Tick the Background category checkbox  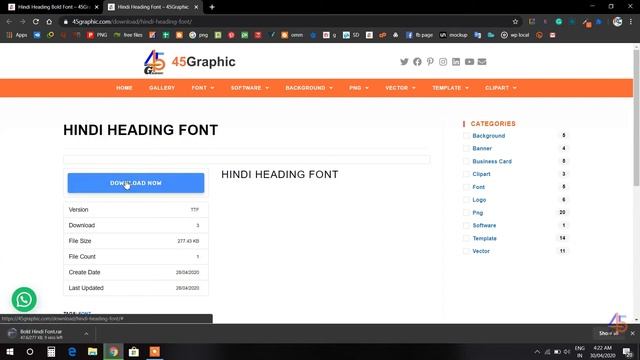[466, 136]
